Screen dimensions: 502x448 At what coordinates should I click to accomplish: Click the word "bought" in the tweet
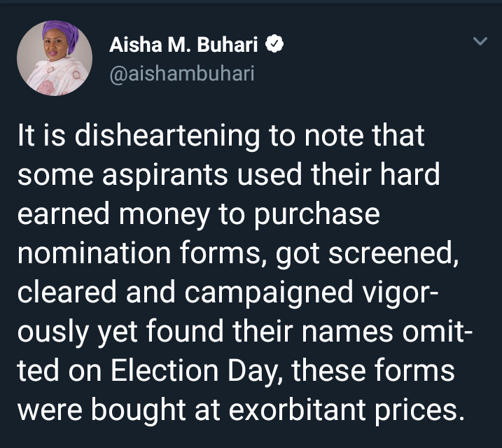coord(139,409)
